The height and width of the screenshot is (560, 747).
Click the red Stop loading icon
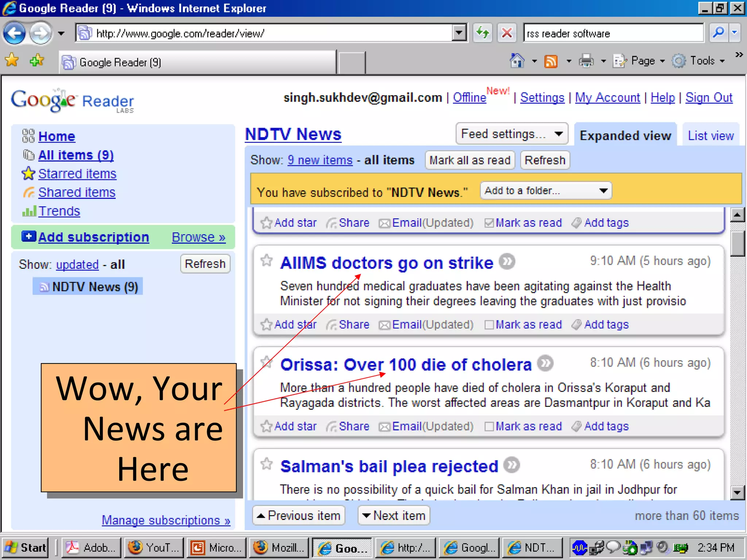tap(507, 33)
